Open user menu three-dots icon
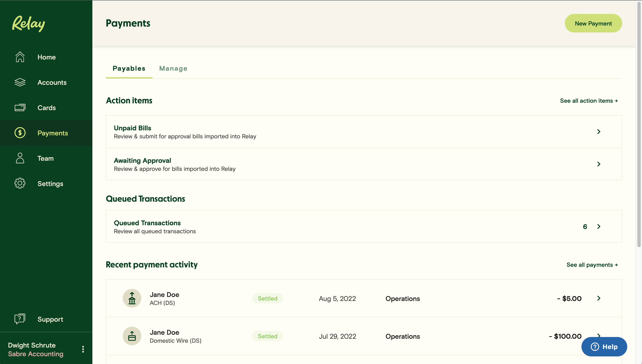The height and width of the screenshot is (364, 642). [x=83, y=349]
